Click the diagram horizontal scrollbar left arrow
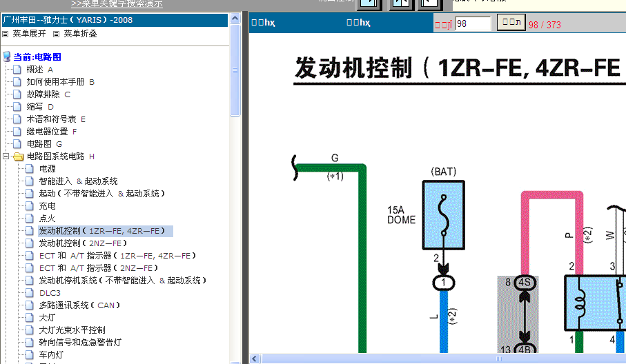Screen dimensions: 626x364 click(254, 358)
